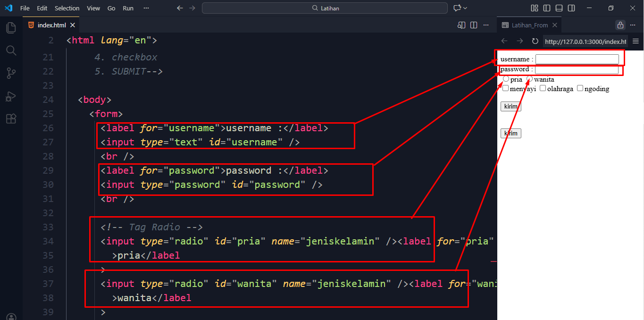The height and width of the screenshot is (320, 644).
Task: Open the Search view in activity bar
Action: pos(11,51)
